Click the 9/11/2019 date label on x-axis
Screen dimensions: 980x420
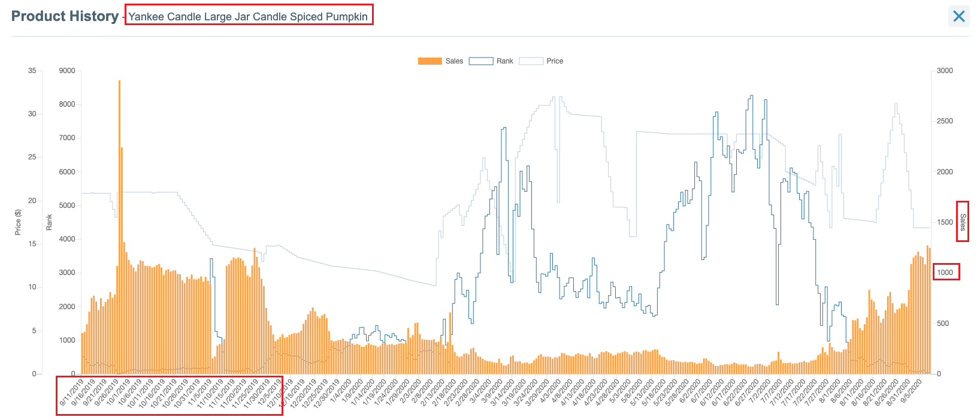tap(72, 393)
